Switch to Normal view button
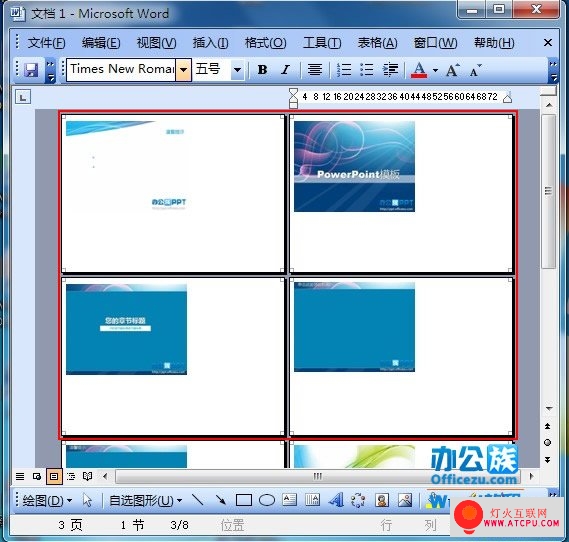The height and width of the screenshot is (542, 569). [20, 476]
